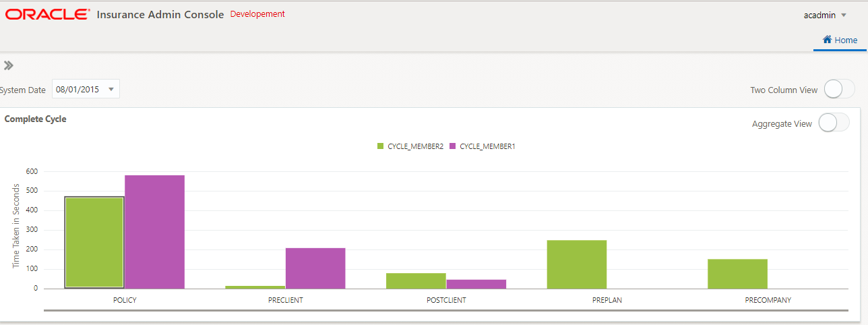Select the green POLICY bar
The height and width of the screenshot is (325, 868).
(x=94, y=243)
